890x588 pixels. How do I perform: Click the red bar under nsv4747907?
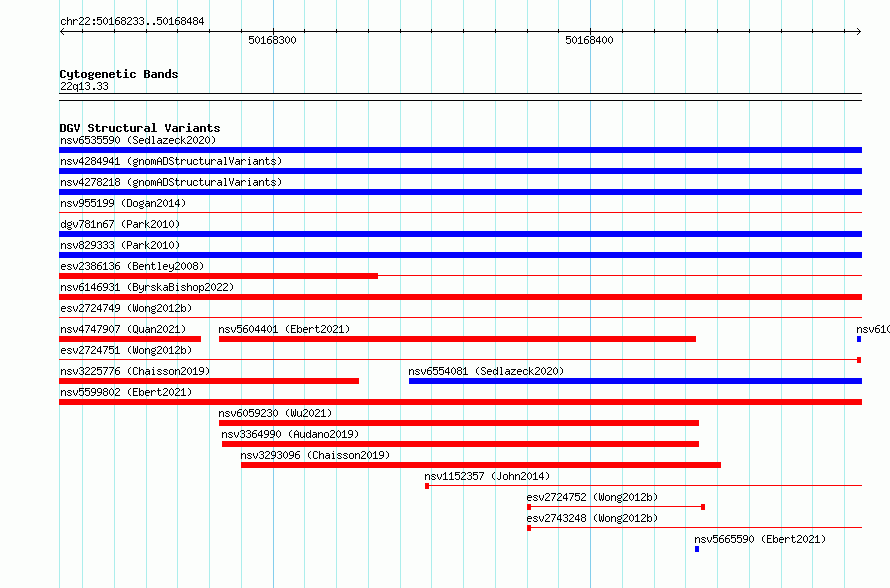pos(130,339)
